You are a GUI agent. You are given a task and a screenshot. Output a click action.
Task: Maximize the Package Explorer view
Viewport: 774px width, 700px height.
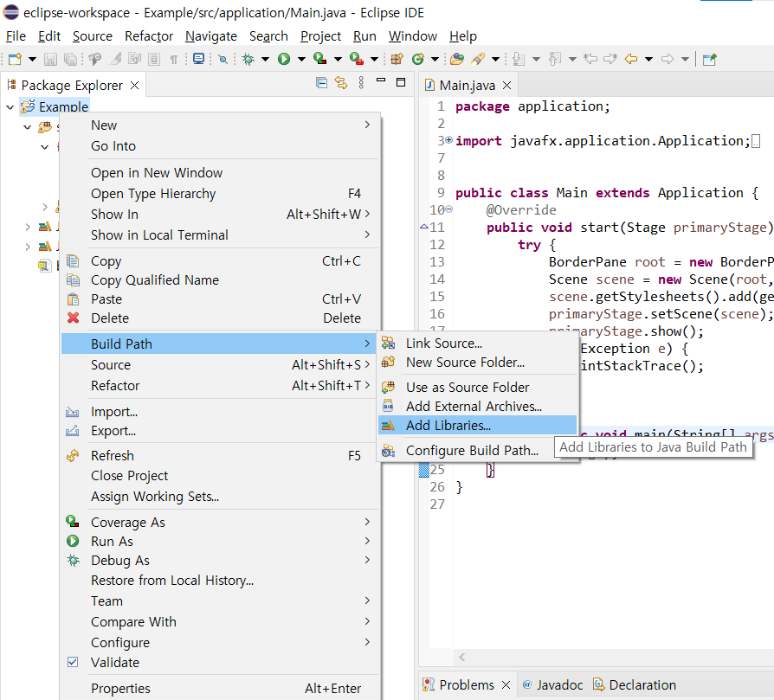(401, 82)
